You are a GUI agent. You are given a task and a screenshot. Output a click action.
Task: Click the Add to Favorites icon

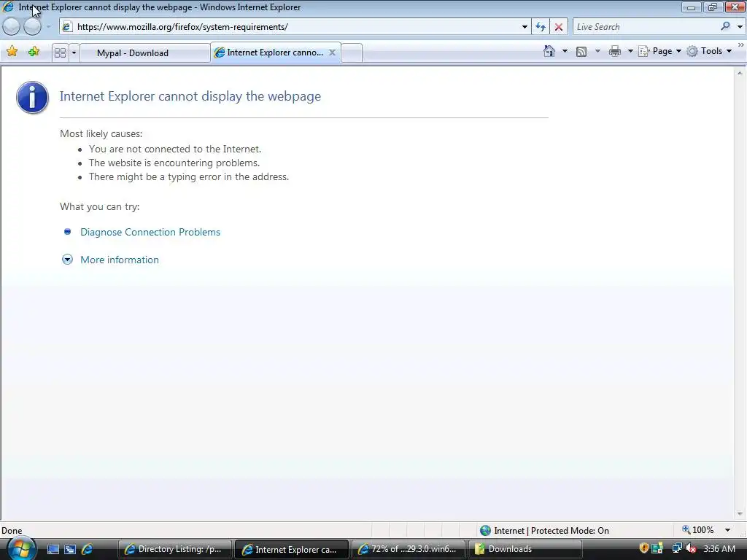[x=34, y=52]
